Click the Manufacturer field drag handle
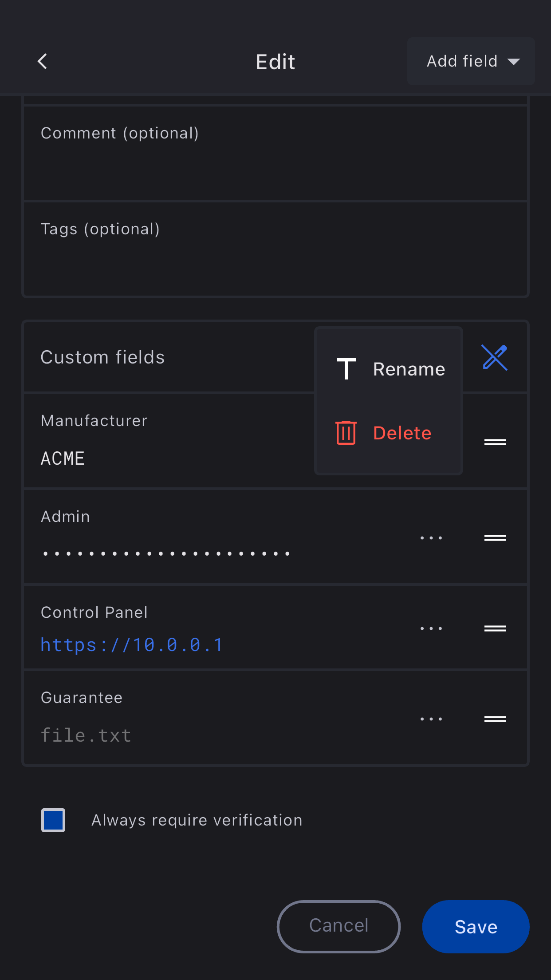 tap(495, 442)
